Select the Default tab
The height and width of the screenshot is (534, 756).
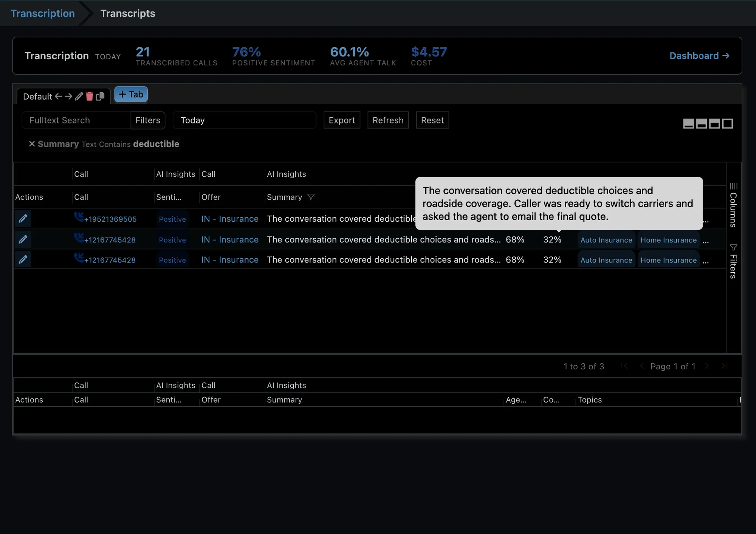37,96
